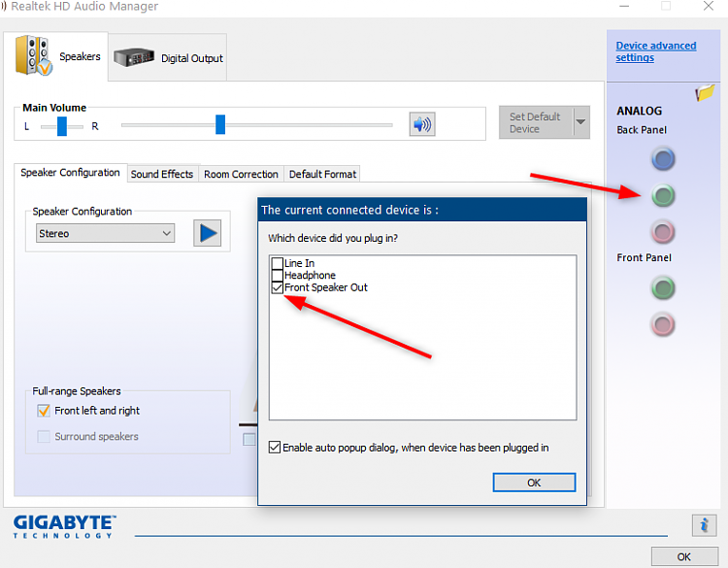Click the pink back panel jack
This screenshot has height=568, width=728.
pos(663,232)
